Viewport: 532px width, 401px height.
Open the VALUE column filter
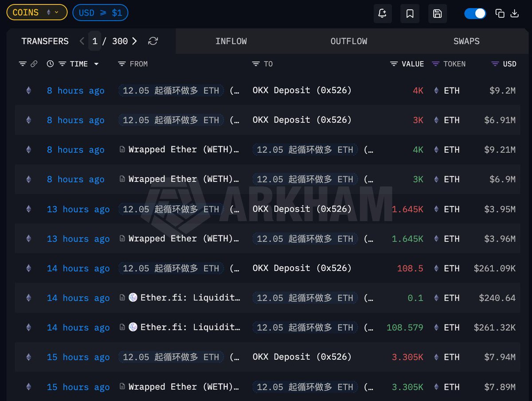point(394,64)
